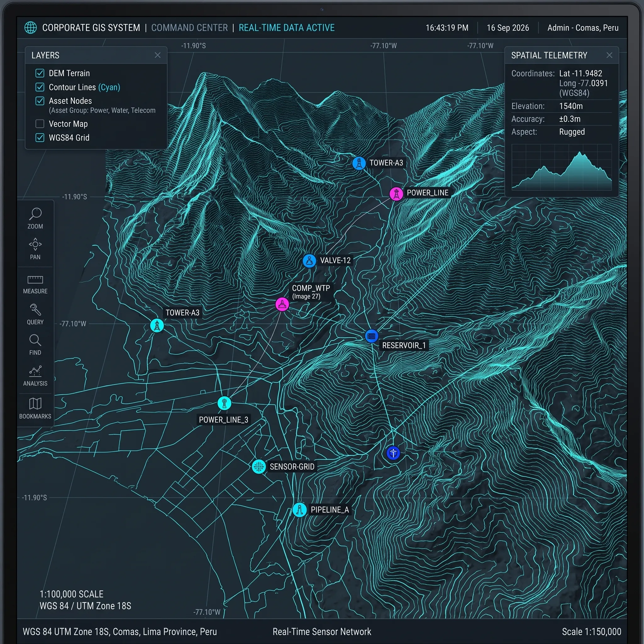Image resolution: width=644 pixels, height=644 pixels.
Task: Open the Analysis chart tool
Action: click(x=35, y=376)
